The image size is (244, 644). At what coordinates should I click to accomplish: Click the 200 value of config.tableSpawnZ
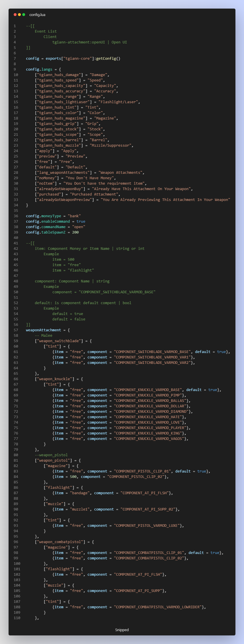[75, 232]
